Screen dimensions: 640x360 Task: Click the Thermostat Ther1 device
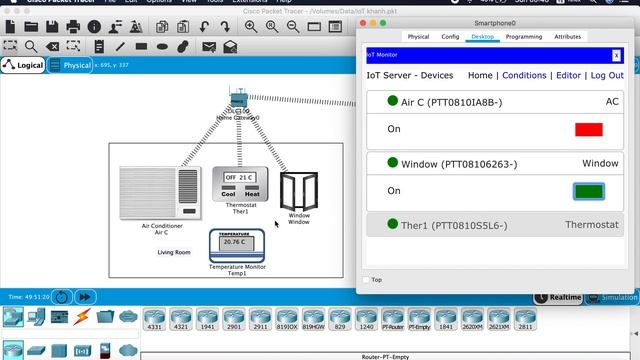pos(240,184)
